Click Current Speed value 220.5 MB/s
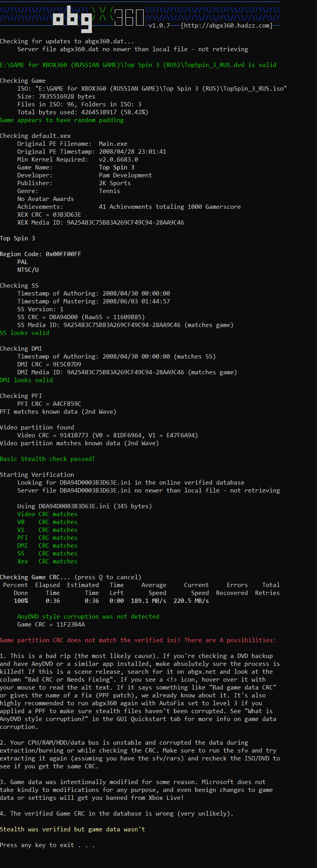 tap(191, 601)
